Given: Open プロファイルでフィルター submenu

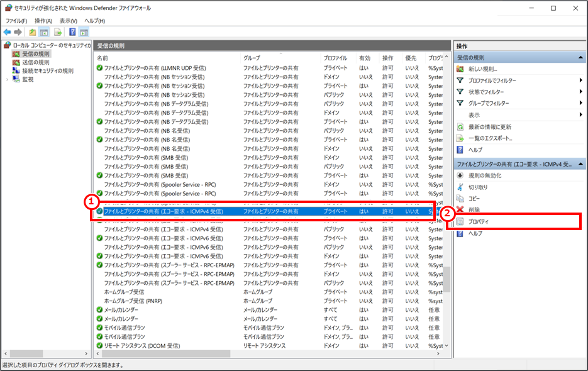Looking at the screenshot, I should coord(492,80).
